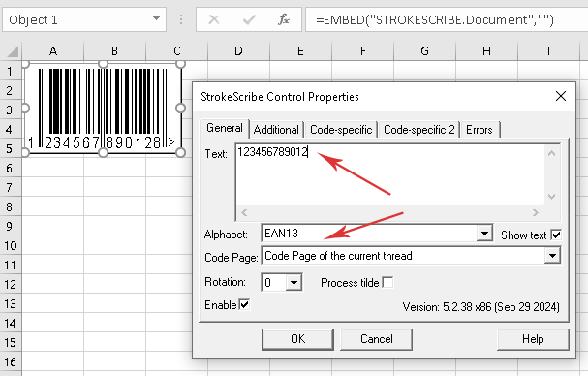Select column G header
Viewport: 588px width, 376px height.
(424, 51)
